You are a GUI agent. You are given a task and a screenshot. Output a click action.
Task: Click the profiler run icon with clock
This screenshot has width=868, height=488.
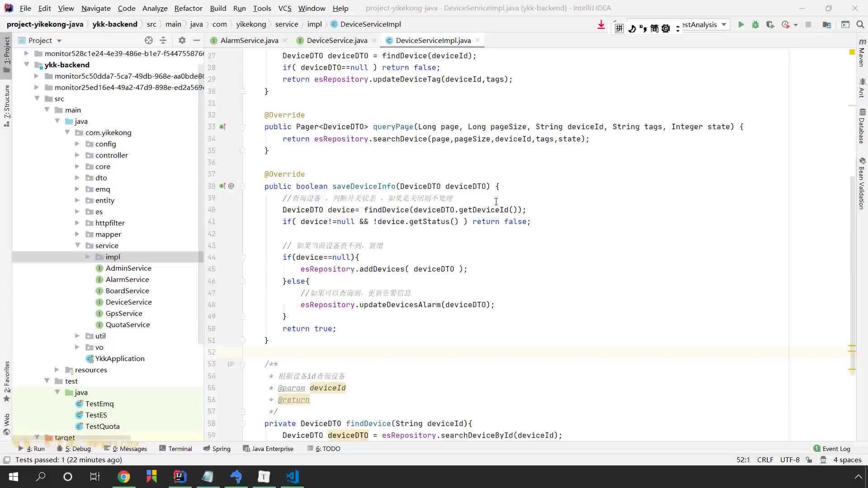[785, 25]
